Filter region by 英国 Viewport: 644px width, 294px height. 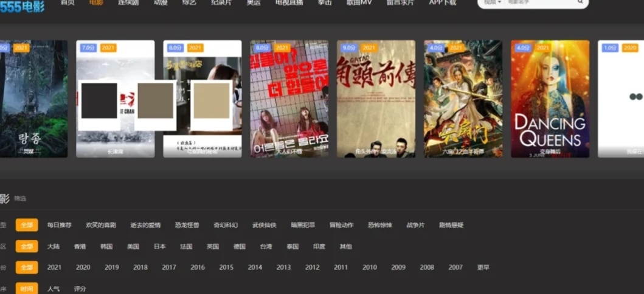tap(213, 247)
